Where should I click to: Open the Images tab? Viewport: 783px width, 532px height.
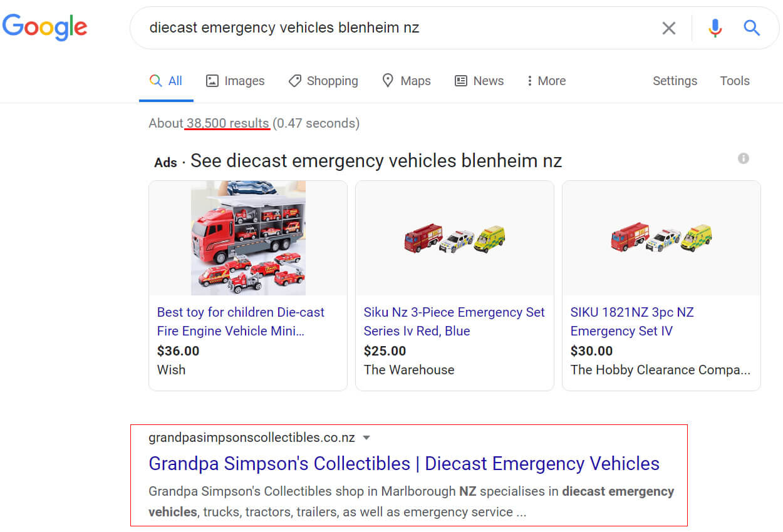tap(236, 81)
